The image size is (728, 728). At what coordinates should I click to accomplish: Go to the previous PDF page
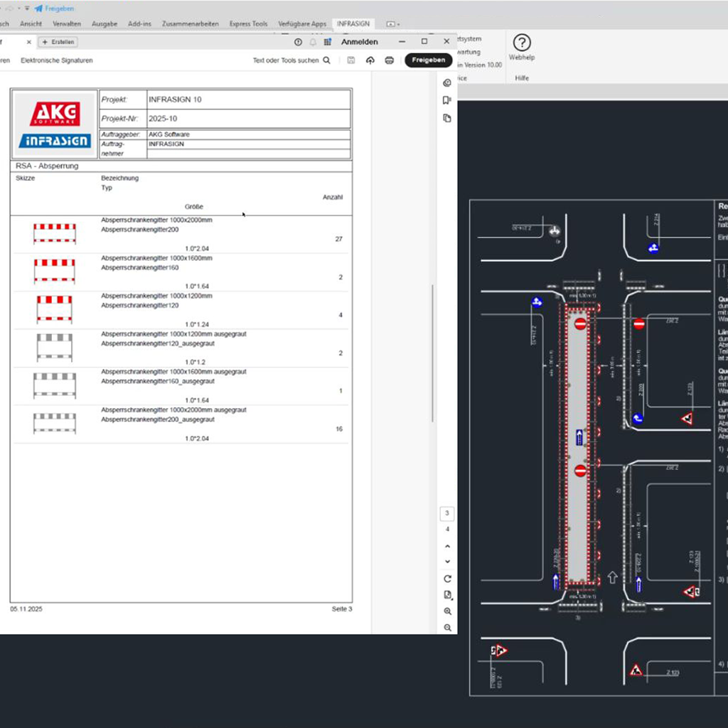[447, 546]
